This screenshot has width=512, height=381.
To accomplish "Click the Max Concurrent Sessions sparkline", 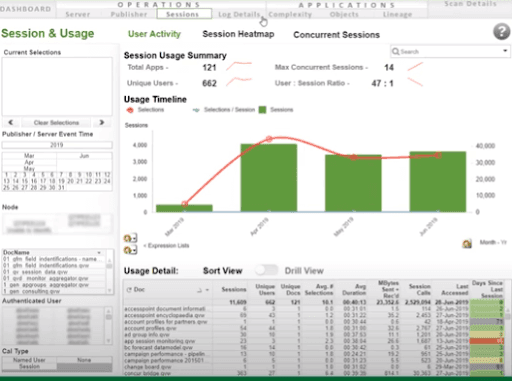I will (415, 66).
